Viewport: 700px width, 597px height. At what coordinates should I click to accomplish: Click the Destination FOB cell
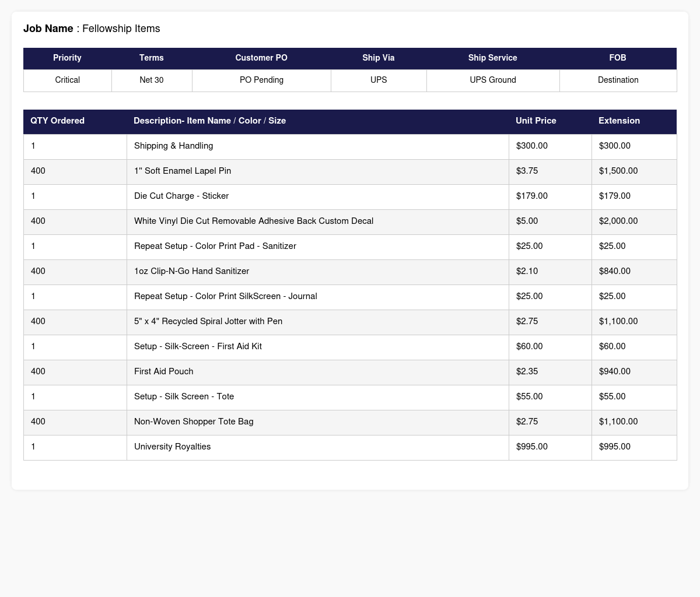click(618, 80)
